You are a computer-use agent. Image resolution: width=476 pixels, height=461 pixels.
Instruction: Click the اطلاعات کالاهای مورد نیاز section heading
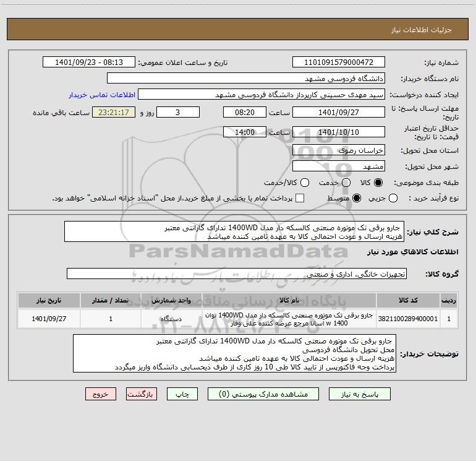coord(412,252)
